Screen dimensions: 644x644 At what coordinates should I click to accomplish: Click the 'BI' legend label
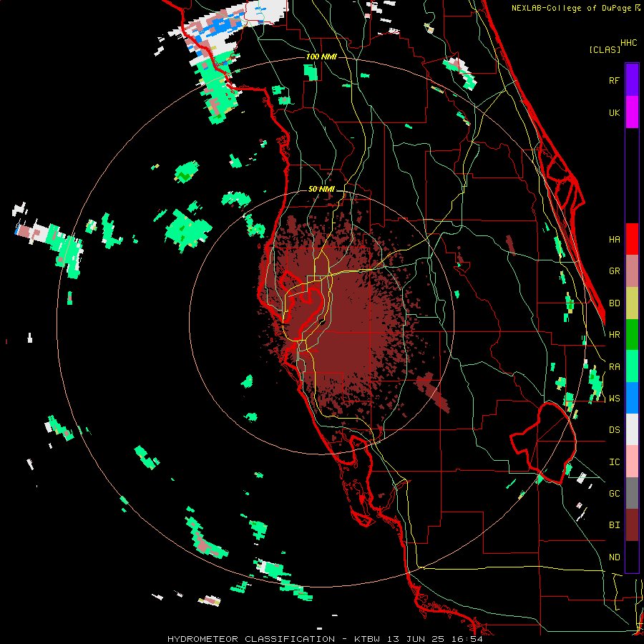[614, 525]
